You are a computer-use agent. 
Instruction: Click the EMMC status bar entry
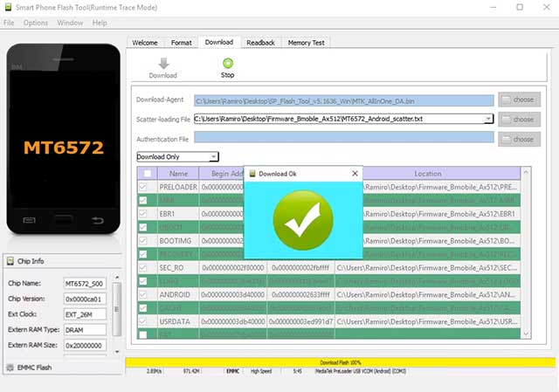pyautogui.click(x=232, y=371)
